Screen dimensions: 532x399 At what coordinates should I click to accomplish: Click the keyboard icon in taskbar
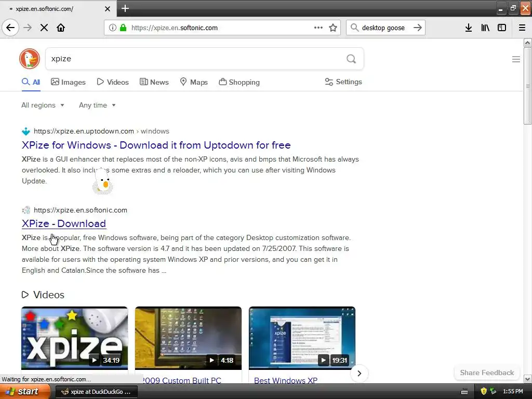pos(464,392)
